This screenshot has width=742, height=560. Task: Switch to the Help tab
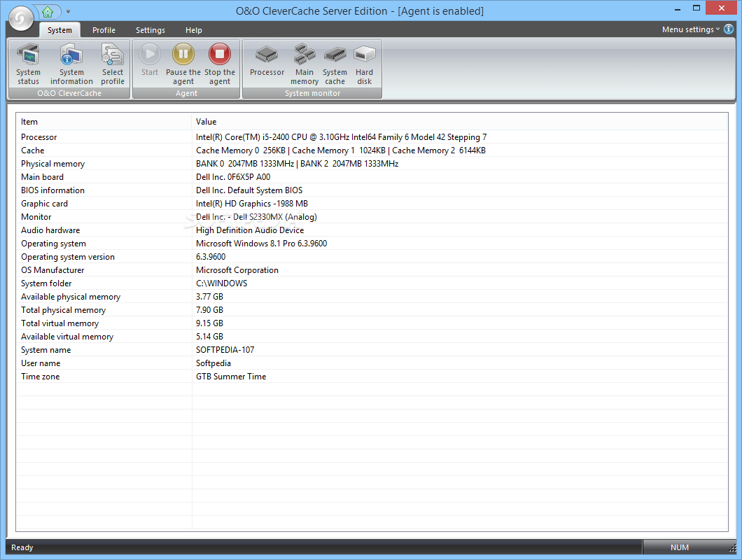pos(193,30)
